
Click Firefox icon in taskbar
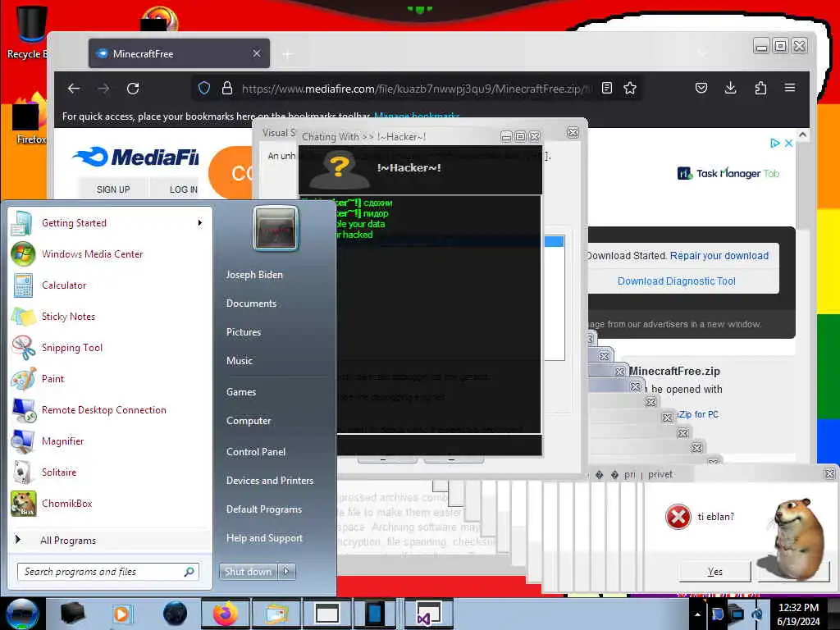(225, 614)
